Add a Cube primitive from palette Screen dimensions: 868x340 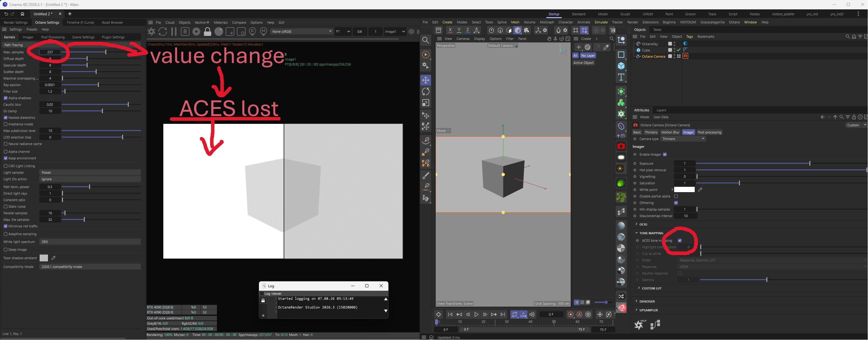(x=621, y=66)
